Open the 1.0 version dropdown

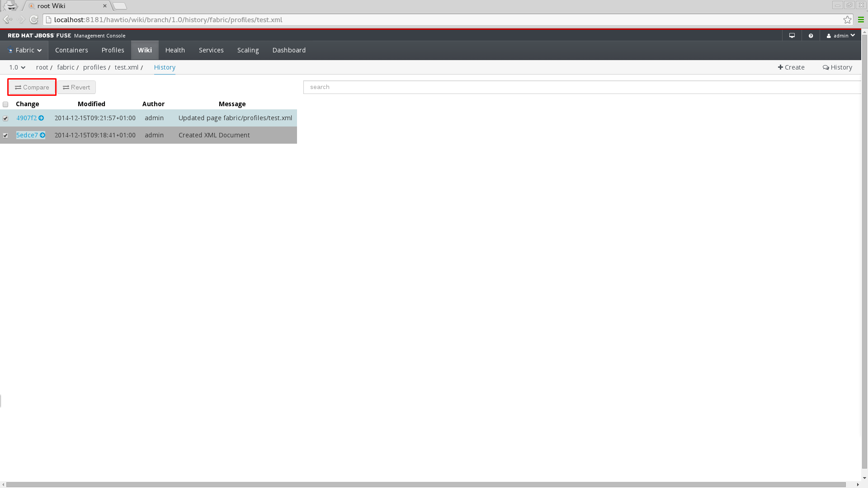click(x=17, y=67)
